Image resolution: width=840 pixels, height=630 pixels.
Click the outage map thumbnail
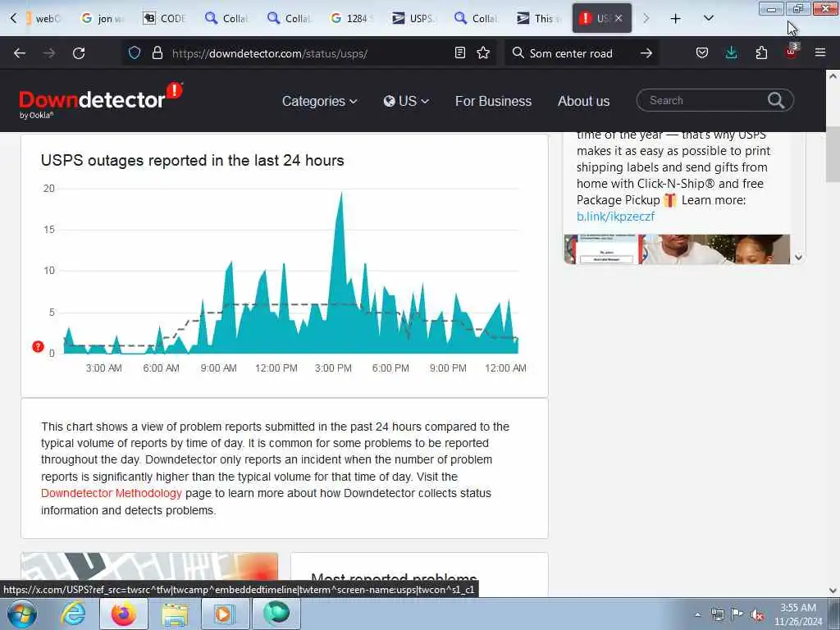149,566
